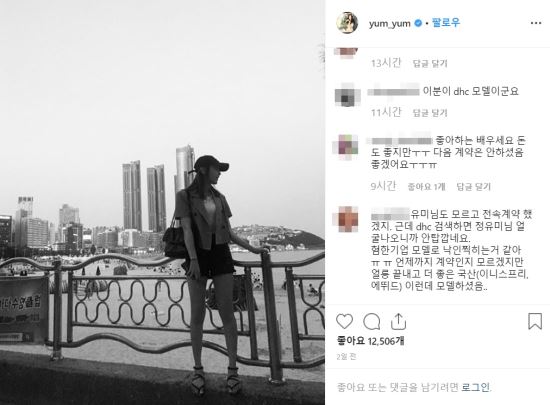Viewport: 550px width, 405px height.
Task: Open yum_yum profile picture avatar
Action: click(x=347, y=23)
